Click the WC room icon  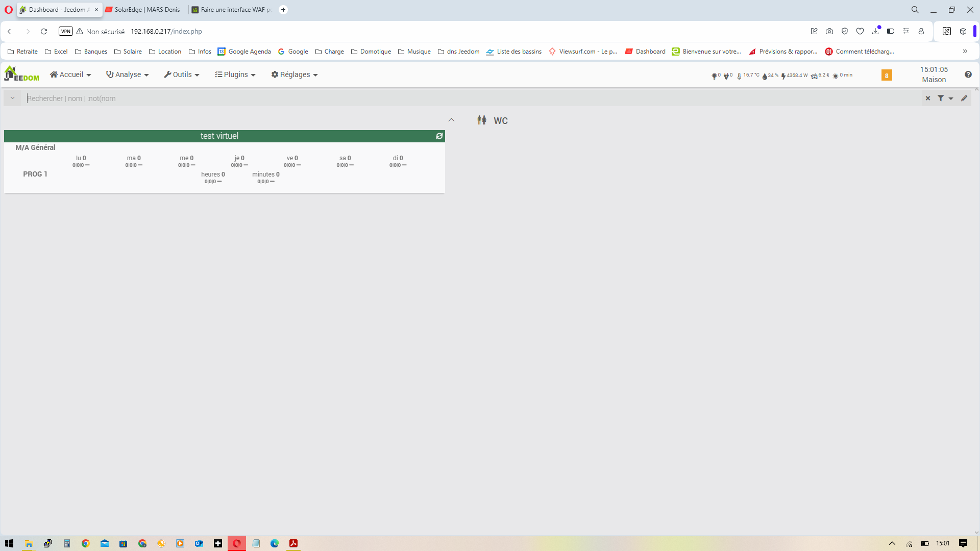point(482,120)
